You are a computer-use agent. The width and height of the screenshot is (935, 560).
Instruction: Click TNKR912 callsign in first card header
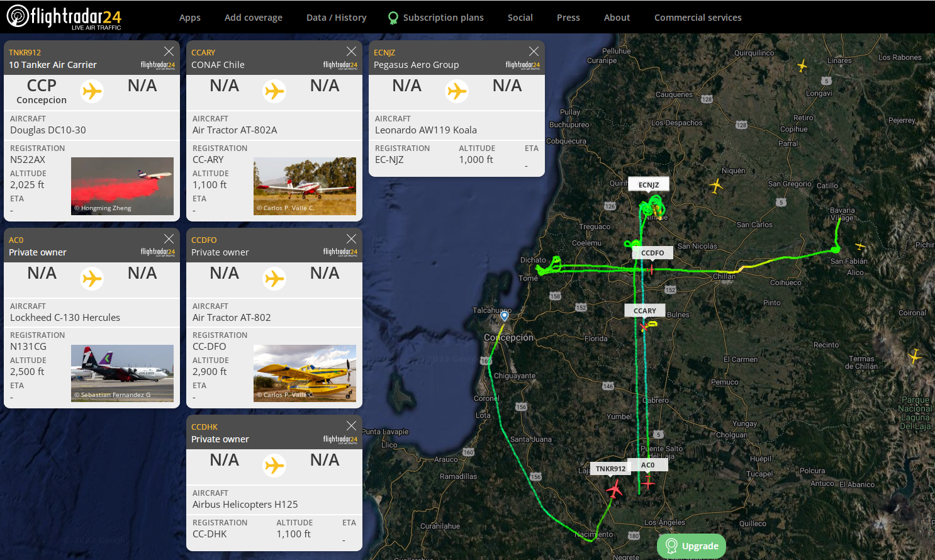click(25, 53)
